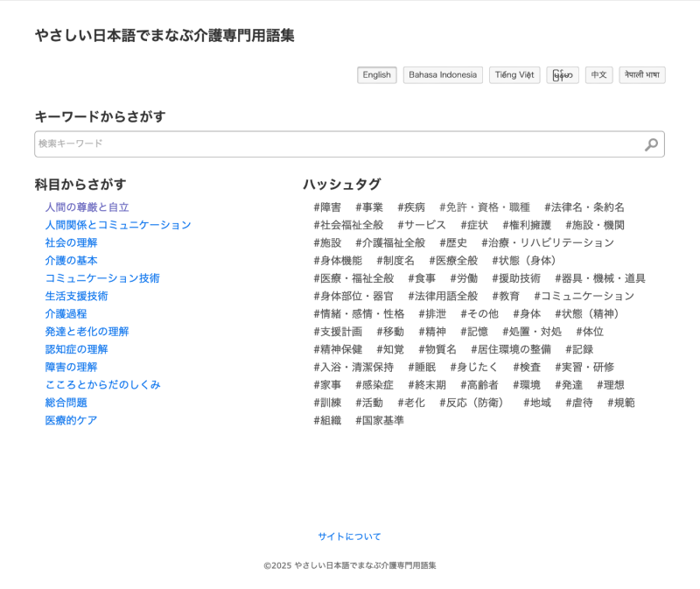Open 人間関係とコミュニケーション subject link
Viewport: 700px width, 589px height.
117,225
